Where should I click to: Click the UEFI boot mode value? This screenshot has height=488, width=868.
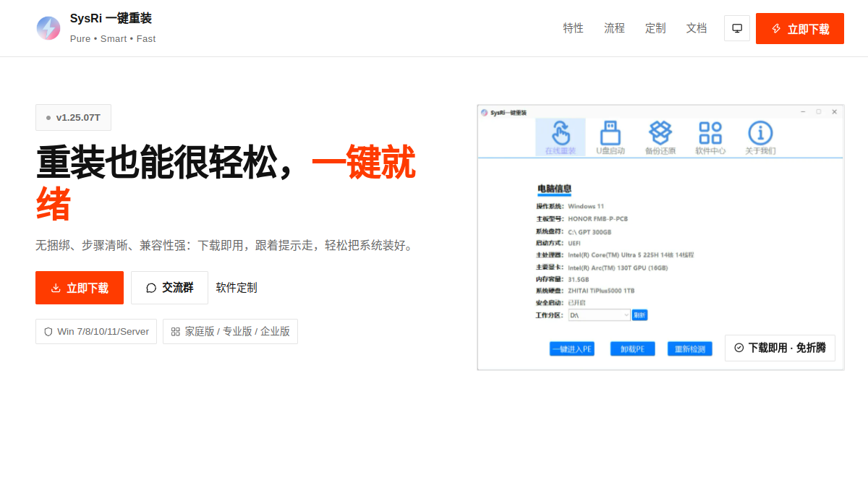click(574, 244)
